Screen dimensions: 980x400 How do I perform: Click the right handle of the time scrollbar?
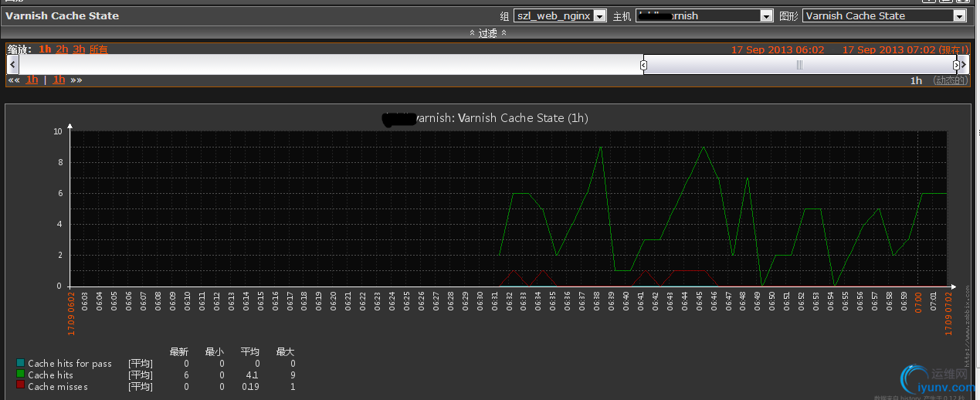click(x=956, y=66)
